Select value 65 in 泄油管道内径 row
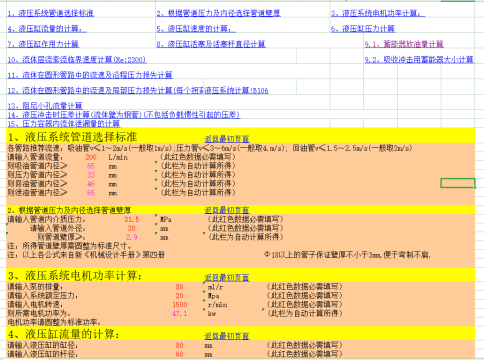This screenshot has width=484, height=360. (91, 193)
